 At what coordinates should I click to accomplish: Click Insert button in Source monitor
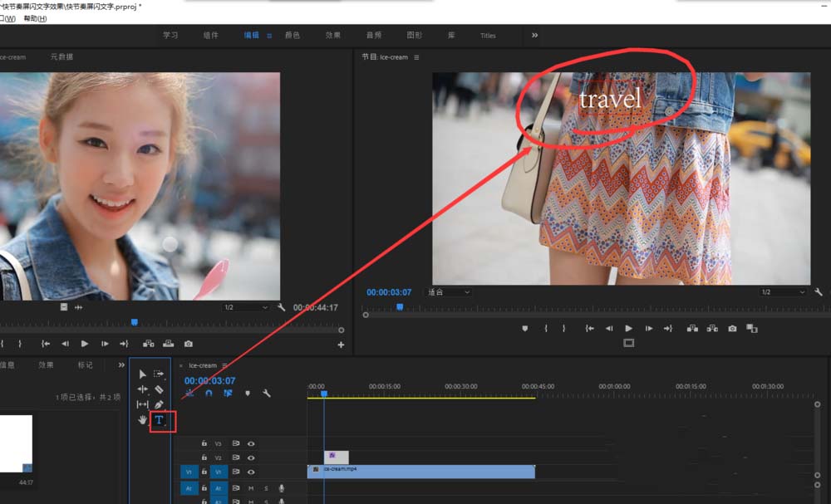[x=149, y=344]
